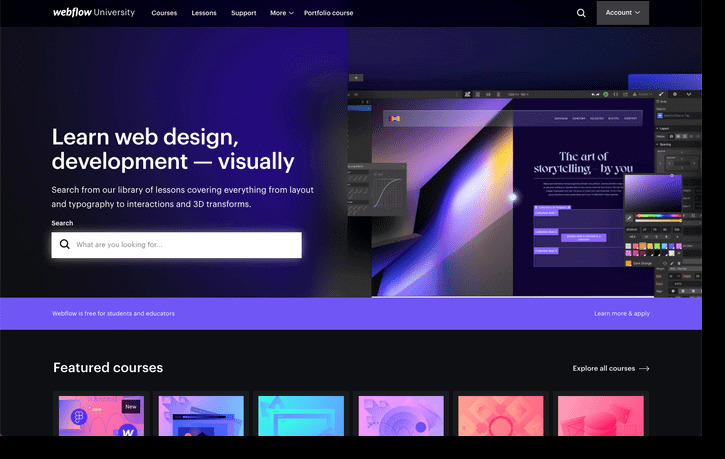Click the New badge on the first course card
Screen dimensions: 725x459
tap(131, 406)
